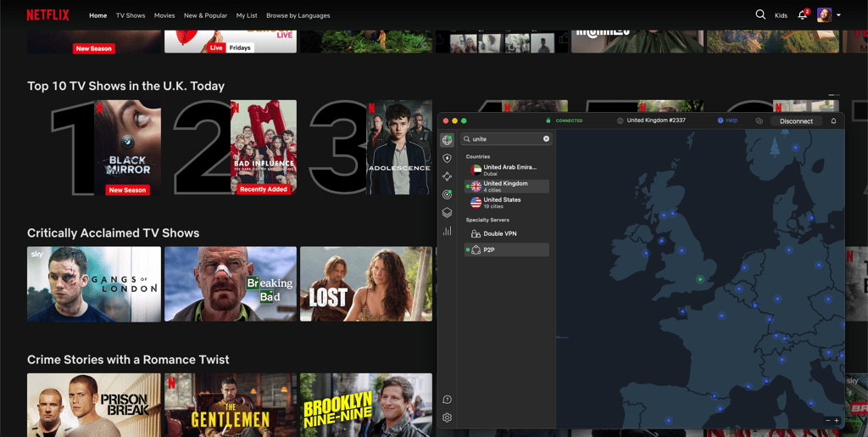Open My List in Netflix

pyautogui.click(x=247, y=15)
